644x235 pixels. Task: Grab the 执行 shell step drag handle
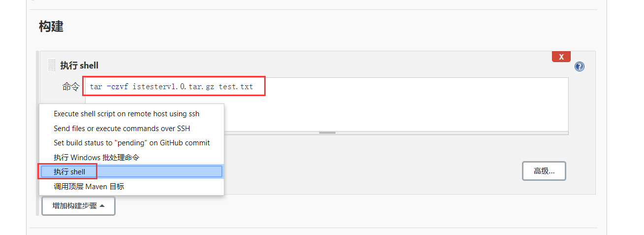(52, 65)
